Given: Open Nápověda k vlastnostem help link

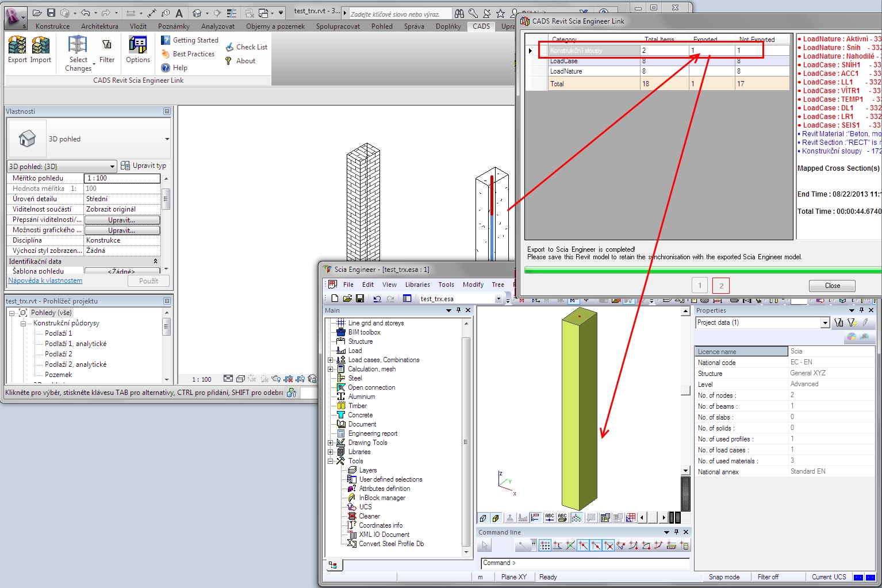Looking at the screenshot, I should click(x=45, y=280).
